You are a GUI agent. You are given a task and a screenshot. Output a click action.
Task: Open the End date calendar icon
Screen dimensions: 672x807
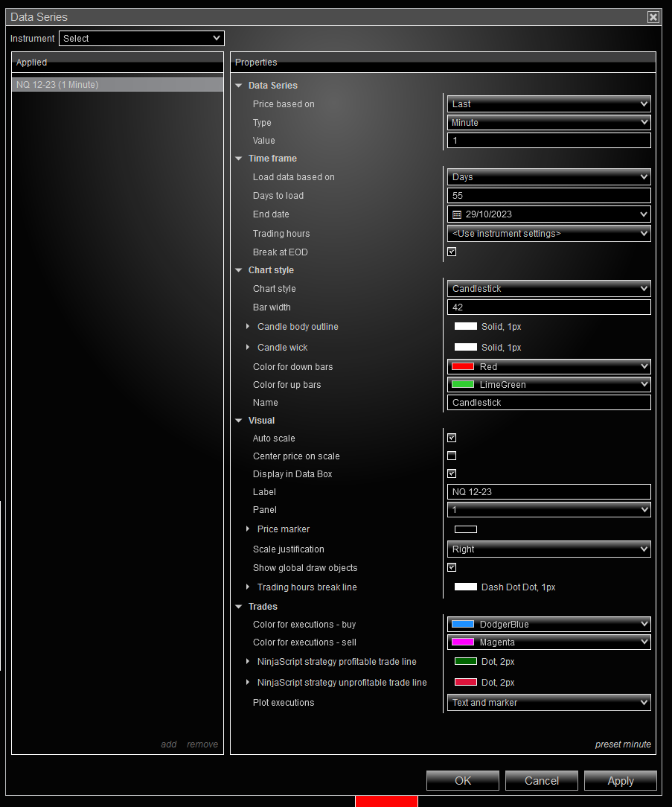pos(456,214)
